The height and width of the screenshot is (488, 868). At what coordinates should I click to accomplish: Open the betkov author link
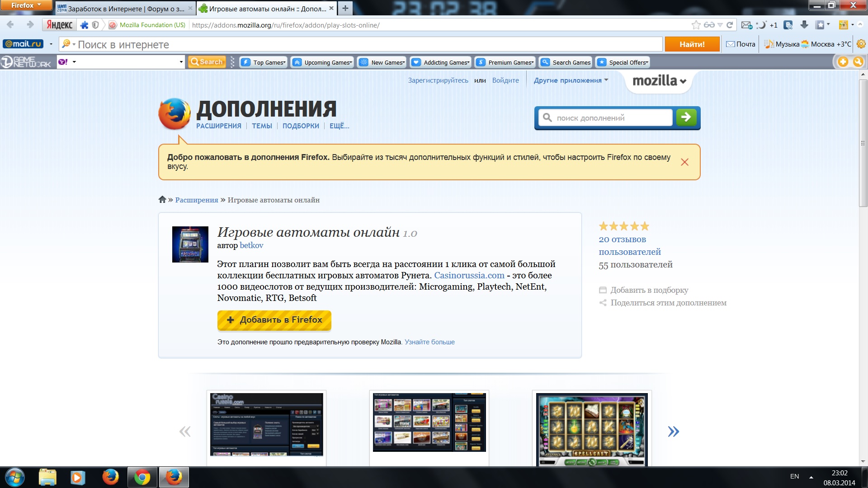pos(251,245)
